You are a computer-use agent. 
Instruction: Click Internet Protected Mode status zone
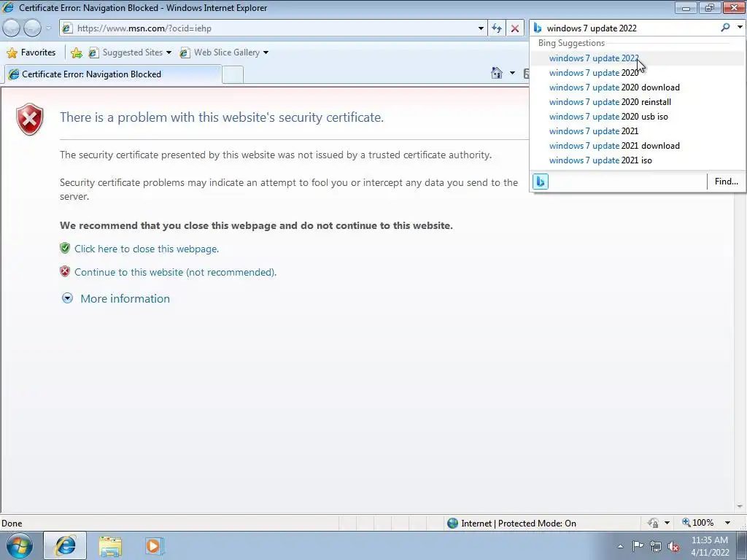[511, 524]
